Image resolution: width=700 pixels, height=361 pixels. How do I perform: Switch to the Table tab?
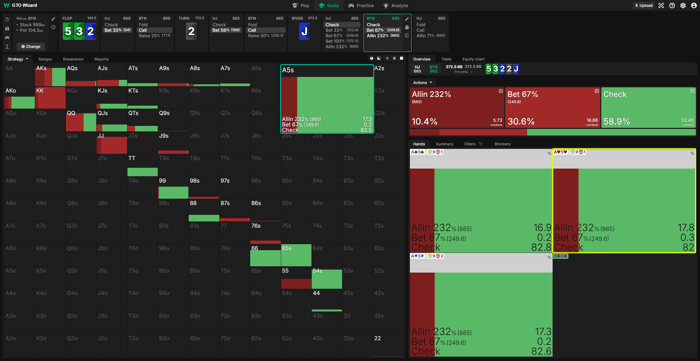coord(446,59)
